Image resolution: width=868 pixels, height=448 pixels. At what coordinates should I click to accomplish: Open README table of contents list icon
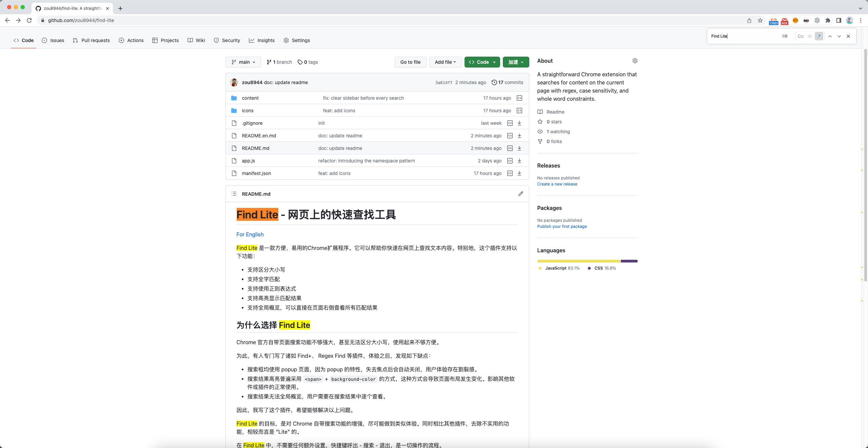pos(234,194)
